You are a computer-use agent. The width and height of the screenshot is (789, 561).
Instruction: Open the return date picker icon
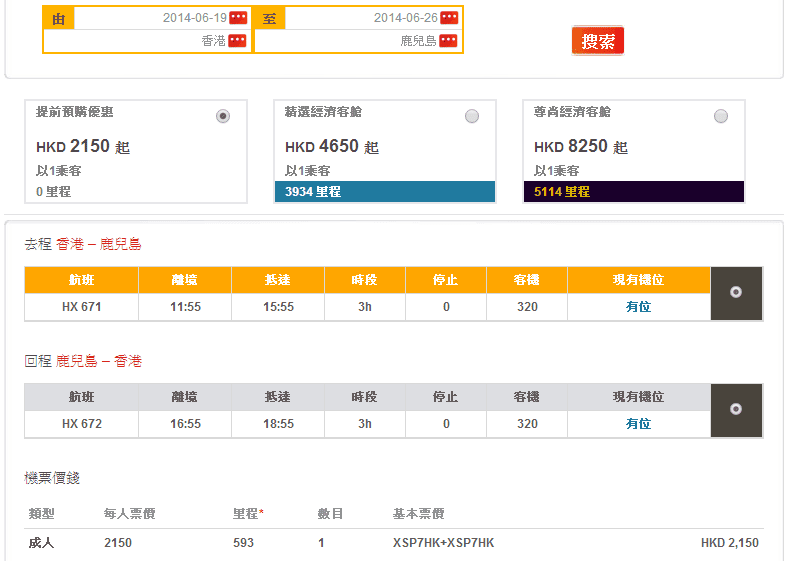coord(449,18)
